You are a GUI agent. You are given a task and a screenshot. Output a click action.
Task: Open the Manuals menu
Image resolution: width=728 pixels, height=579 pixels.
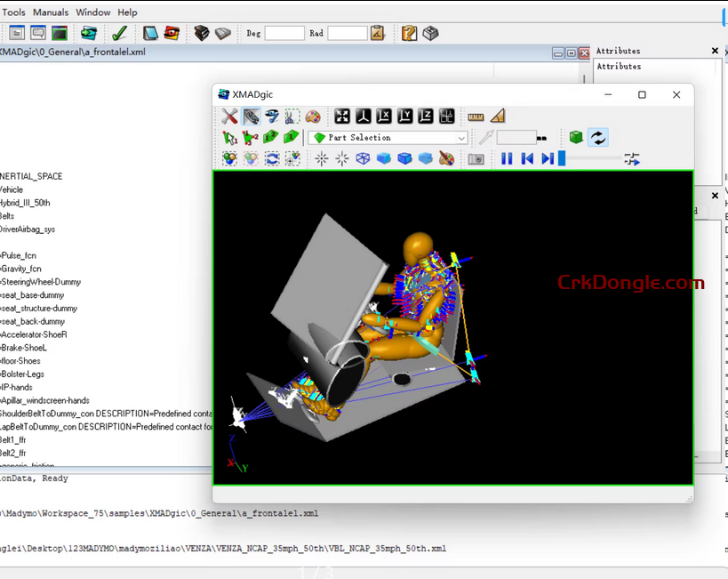[x=51, y=12]
